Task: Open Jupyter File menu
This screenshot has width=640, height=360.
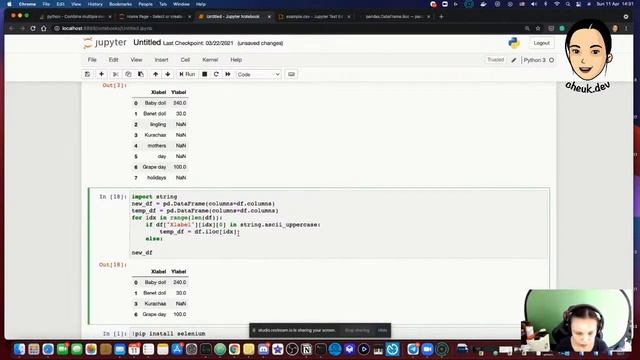Action: (92, 60)
